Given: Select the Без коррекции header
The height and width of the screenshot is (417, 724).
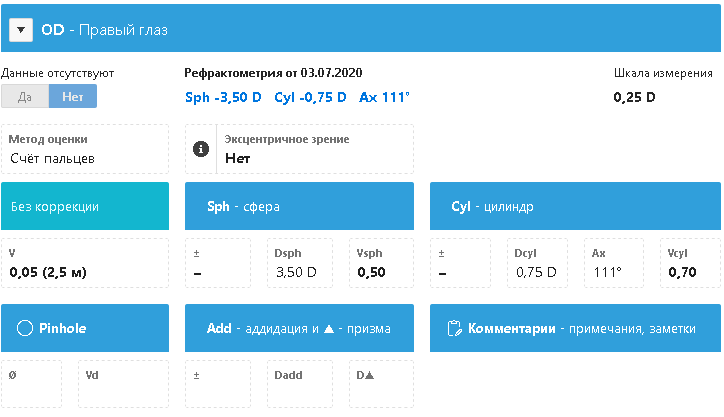Looking at the screenshot, I should 85,207.
